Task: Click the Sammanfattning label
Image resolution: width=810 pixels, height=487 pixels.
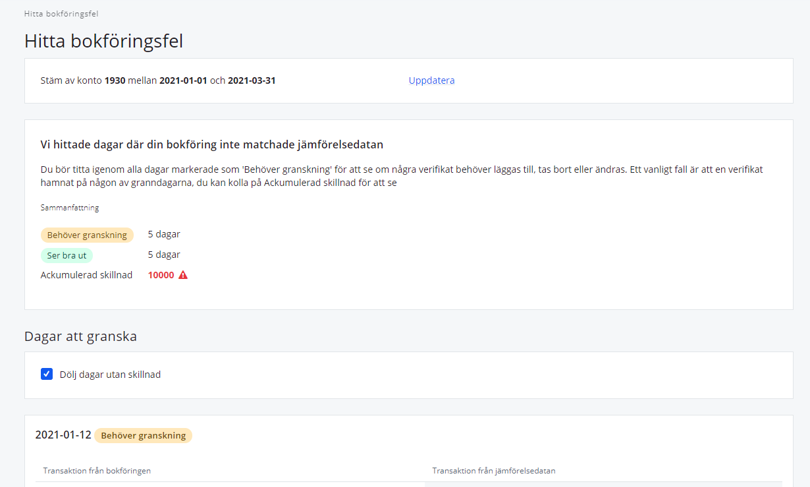Action: (x=70, y=208)
